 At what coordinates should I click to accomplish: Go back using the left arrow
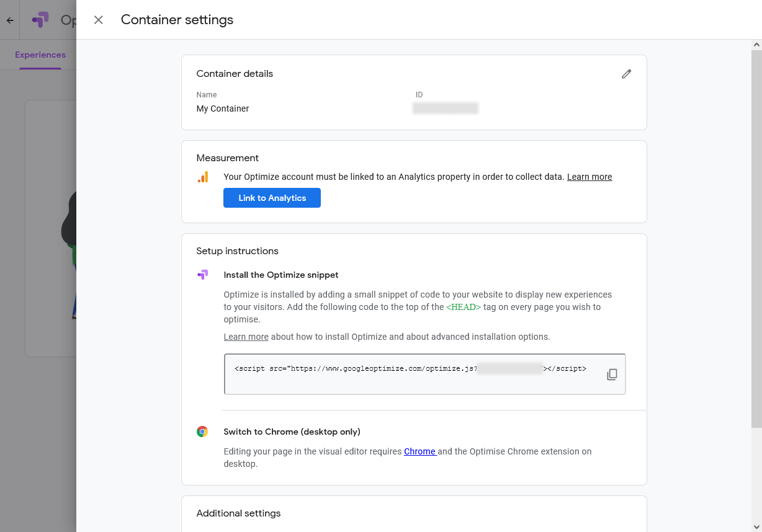pos(10,20)
